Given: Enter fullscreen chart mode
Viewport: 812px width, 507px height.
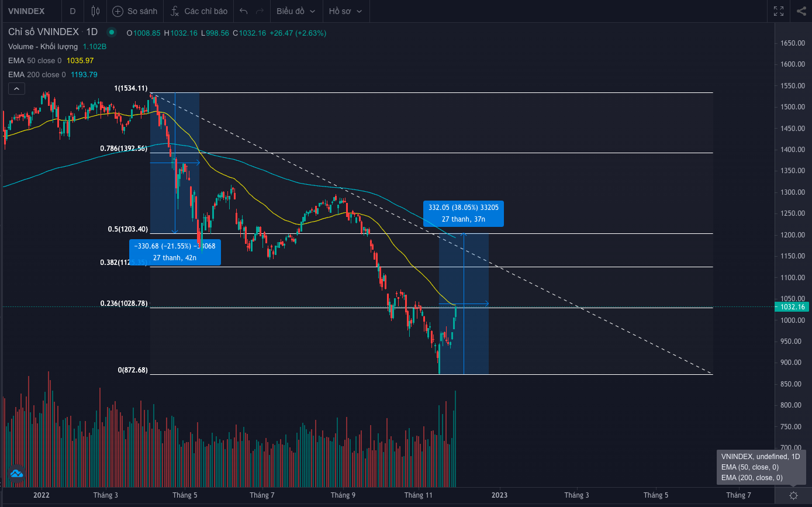Looking at the screenshot, I should 779,11.
